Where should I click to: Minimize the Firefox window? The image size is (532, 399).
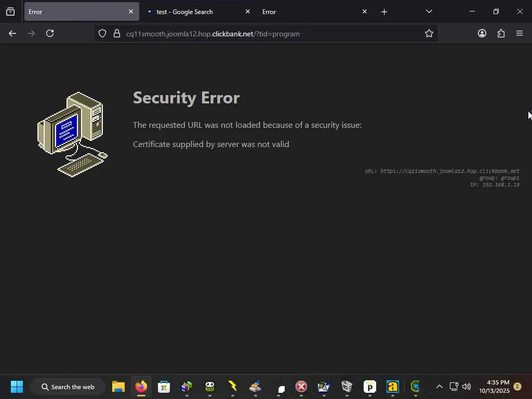(472, 11)
